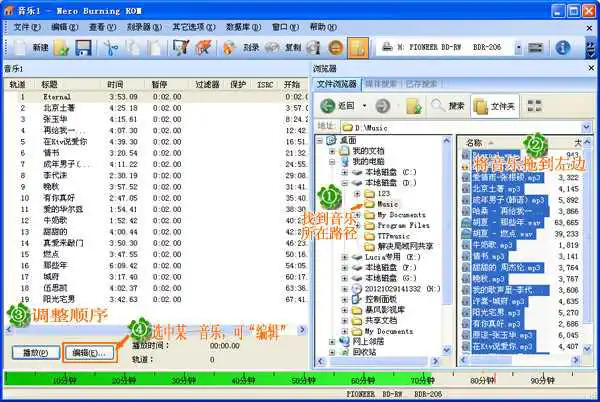Click the disc info icon
This screenshot has width=600, height=402.
pyautogui.click(x=313, y=48)
